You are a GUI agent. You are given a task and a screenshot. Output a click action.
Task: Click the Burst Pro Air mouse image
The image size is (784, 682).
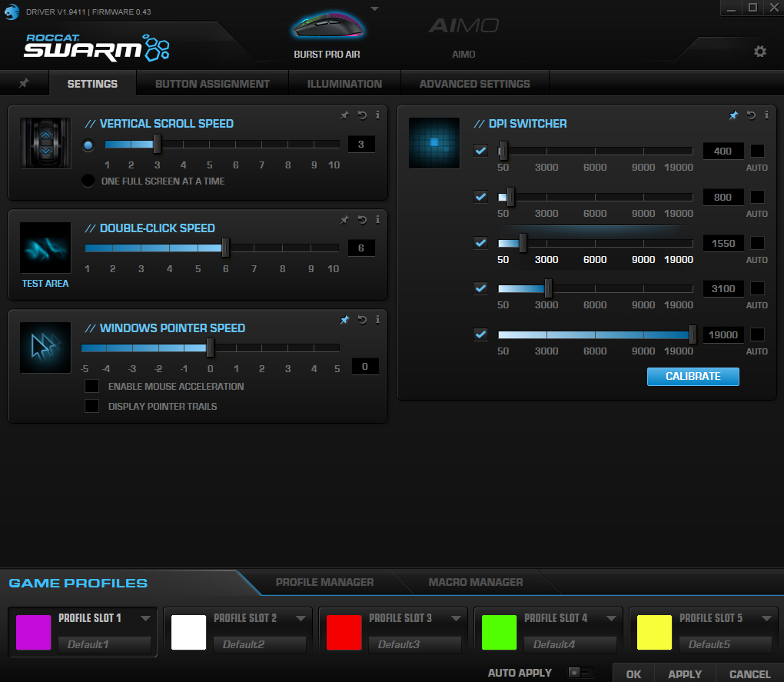(x=327, y=26)
